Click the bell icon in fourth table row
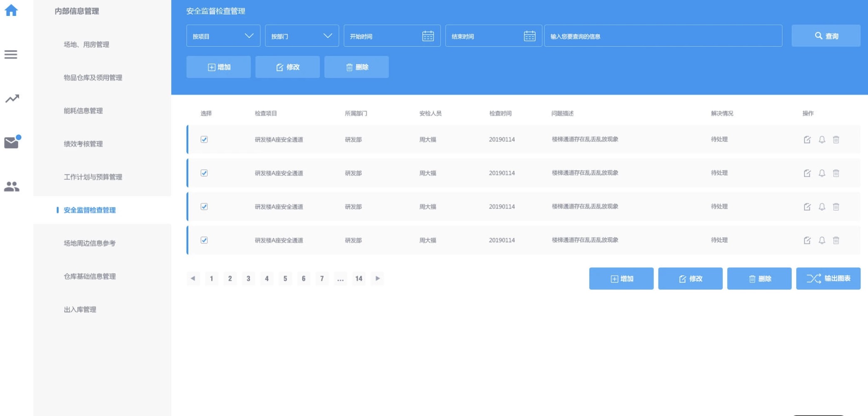 click(x=822, y=240)
